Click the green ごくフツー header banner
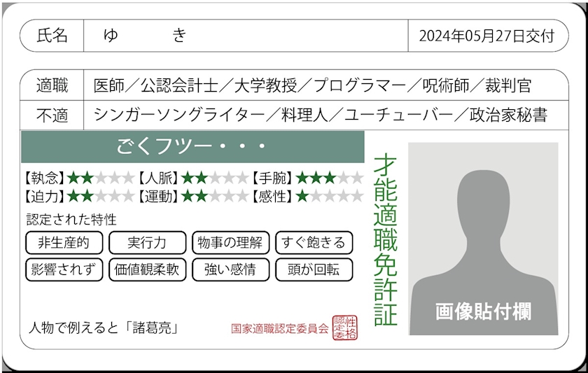Screen dimensions: 588x373 pyautogui.click(x=192, y=147)
